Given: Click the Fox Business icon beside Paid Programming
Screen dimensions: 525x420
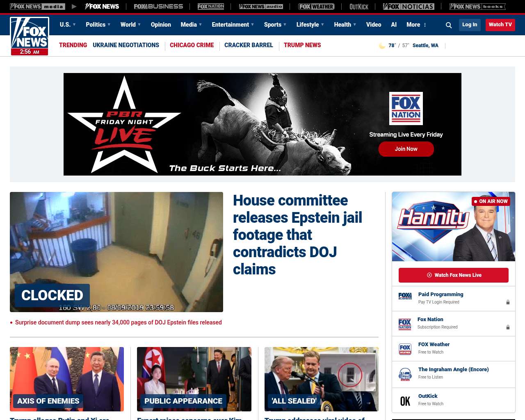Looking at the screenshot, I should click(x=405, y=296).
